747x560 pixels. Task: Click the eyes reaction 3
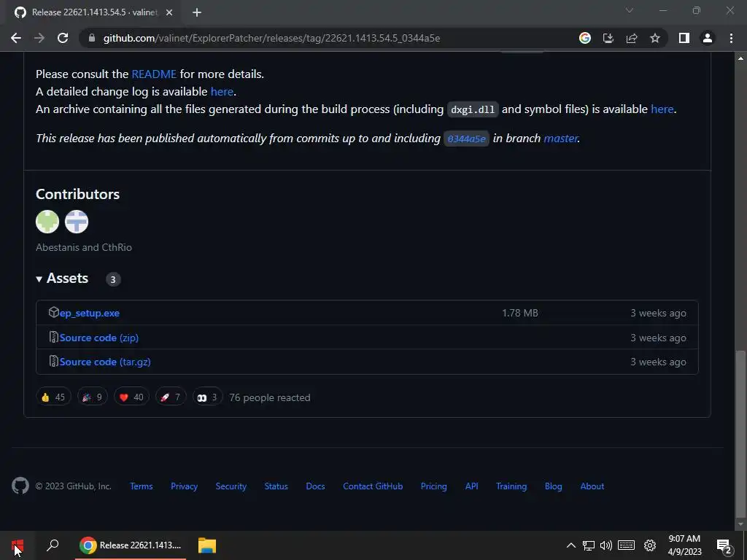pyautogui.click(x=207, y=397)
